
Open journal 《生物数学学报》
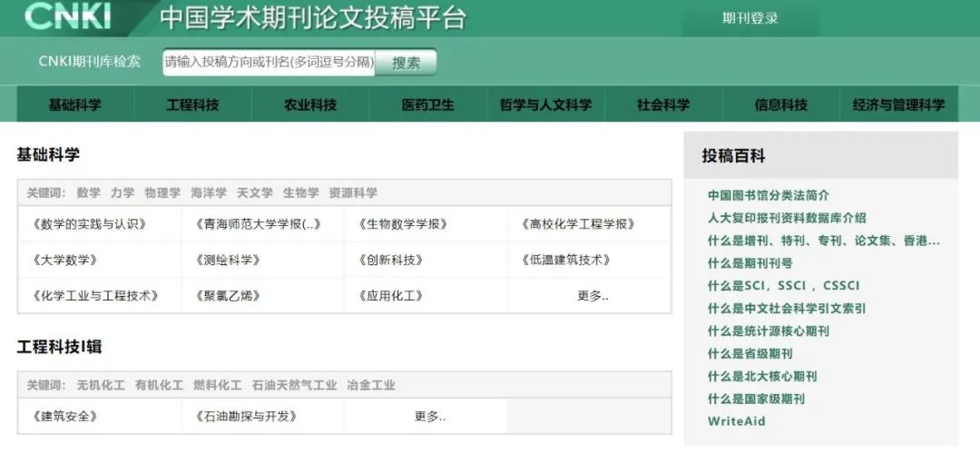[403, 224]
